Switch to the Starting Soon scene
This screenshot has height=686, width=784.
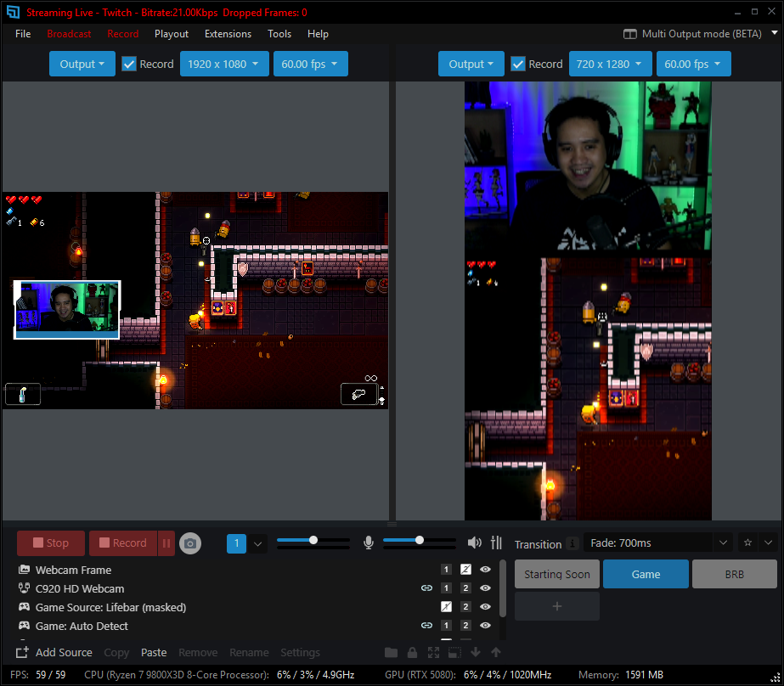pyautogui.click(x=557, y=574)
